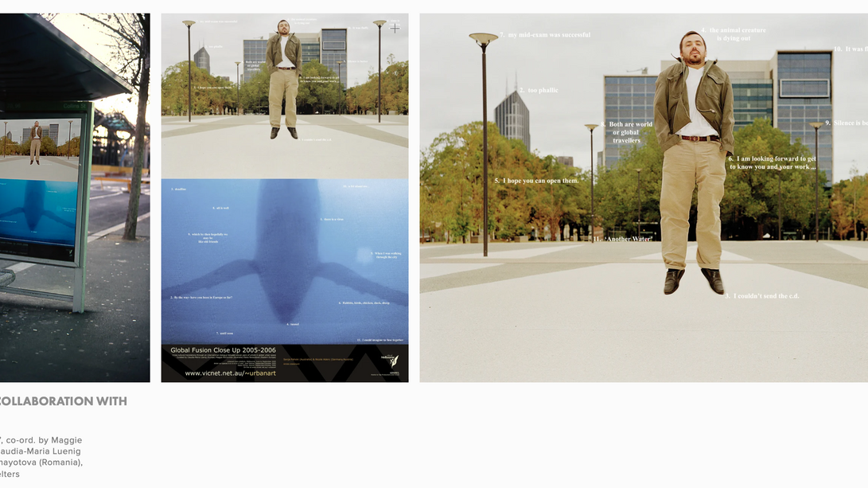Open the large jumping man photograph
This screenshot has height=488, width=868.
coord(644,197)
